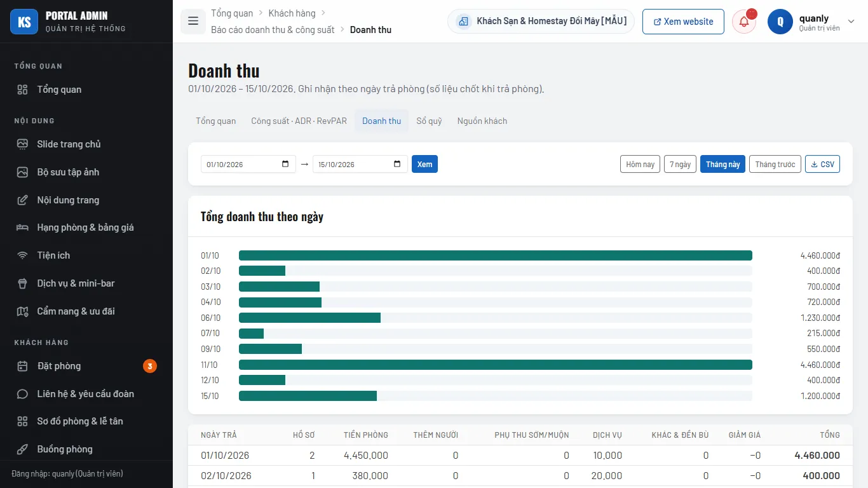
Task: Download the CSV export
Action: tap(822, 164)
